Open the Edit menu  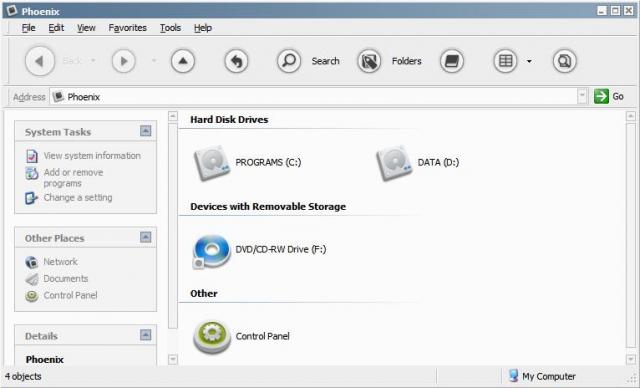point(56,28)
